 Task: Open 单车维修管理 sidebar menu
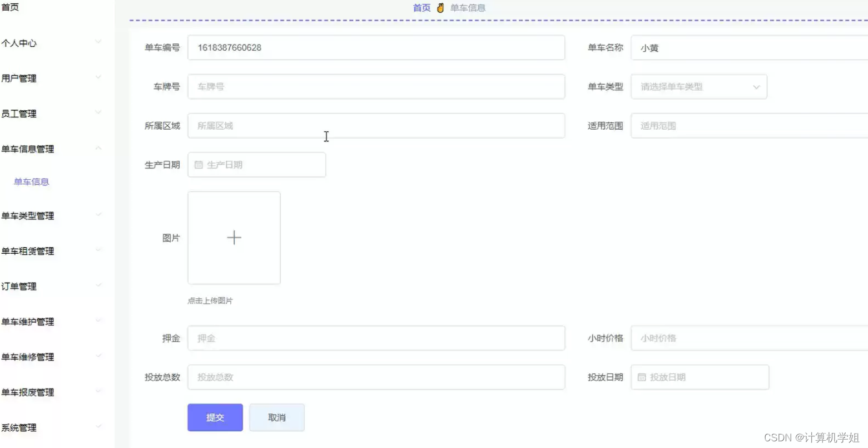coord(28,357)
